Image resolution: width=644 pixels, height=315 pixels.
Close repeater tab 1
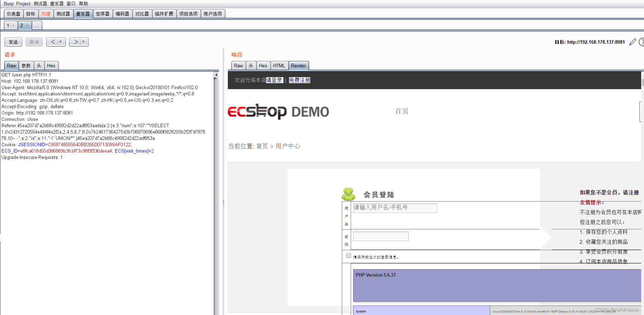13,25
